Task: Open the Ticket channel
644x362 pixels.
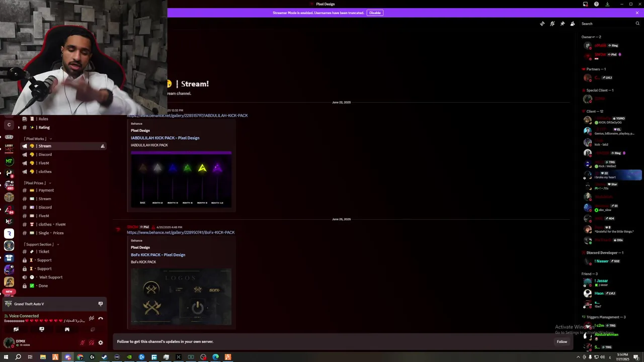Action: click(x=63, y=251)
